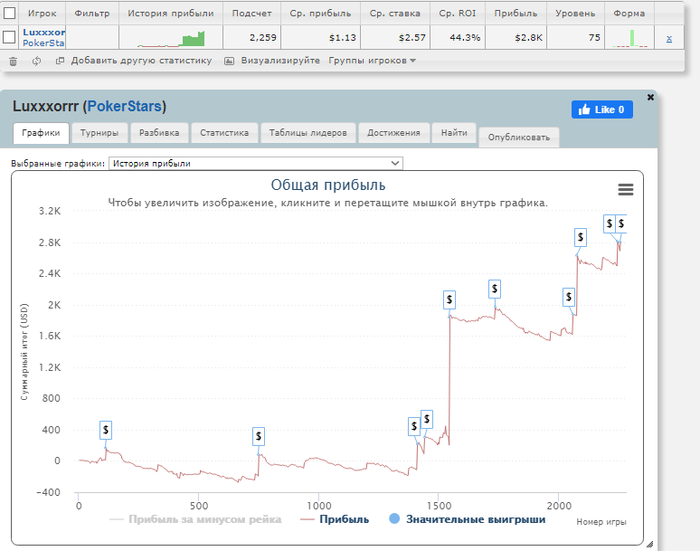Toggle the 'Прибыль за минусом рейка' legend series
This screenshot has height=551, width=700.
click(196, 519)
